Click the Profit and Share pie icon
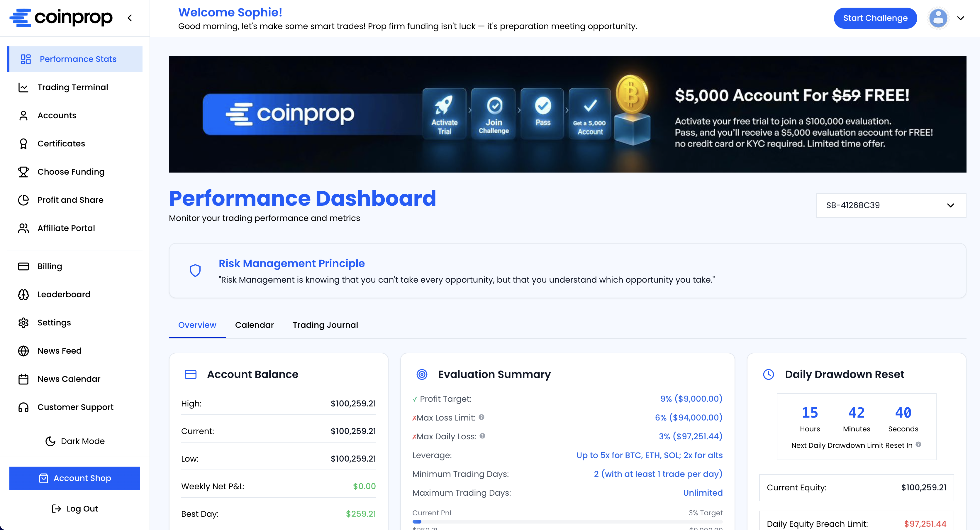 coord(23,200)
